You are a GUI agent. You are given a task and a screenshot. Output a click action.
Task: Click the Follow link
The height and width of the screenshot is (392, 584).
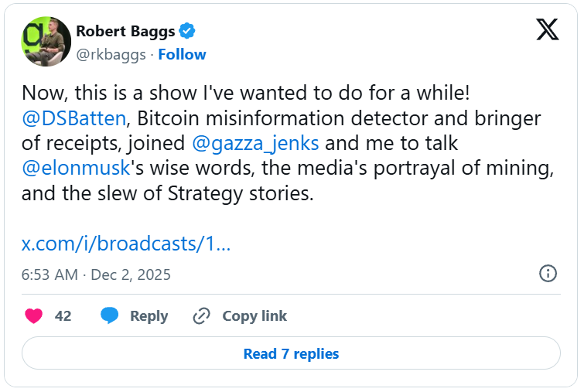pos(183,54)
